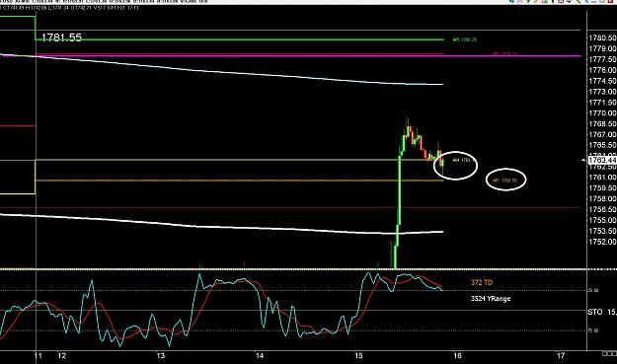
Task: Click the 1774.50 price axis label
Action: coord(602,81)
